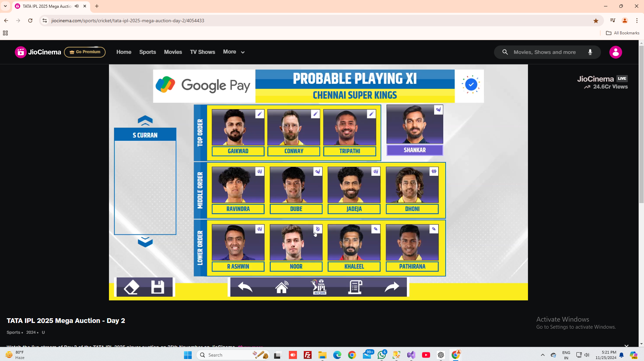Click the scroll document icon
The image size is (644, 361).
pos(355,287)
